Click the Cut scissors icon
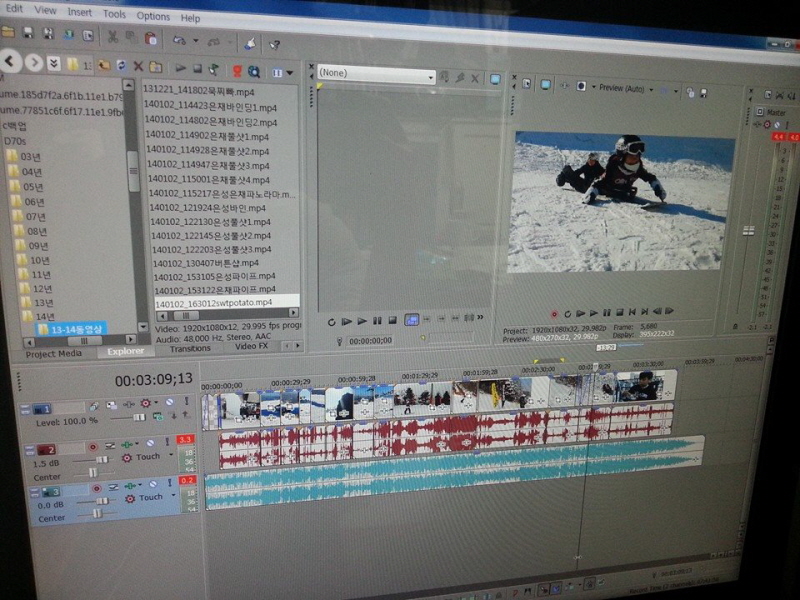 point(112,37)
